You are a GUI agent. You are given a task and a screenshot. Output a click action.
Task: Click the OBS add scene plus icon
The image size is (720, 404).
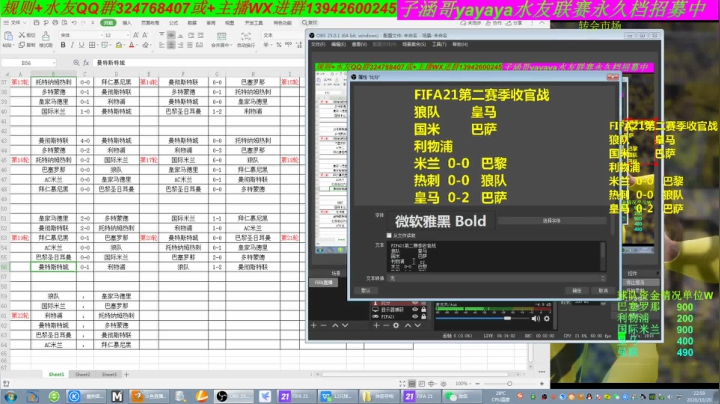tap(314, 325)
